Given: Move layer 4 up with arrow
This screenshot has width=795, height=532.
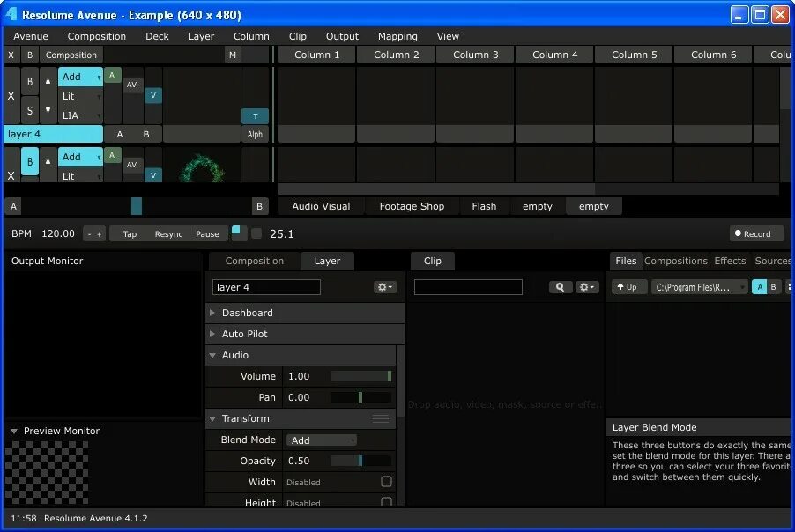Looking at the screenshot, I should click(48, 81).
